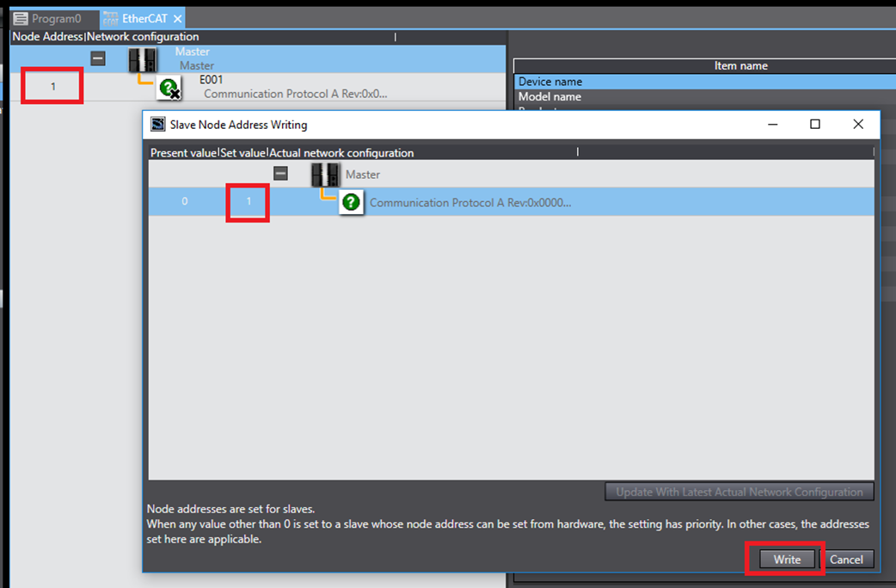The image size is (896, 588).
Task: Collapse the Master node in dialog tree
Action: 280,174
